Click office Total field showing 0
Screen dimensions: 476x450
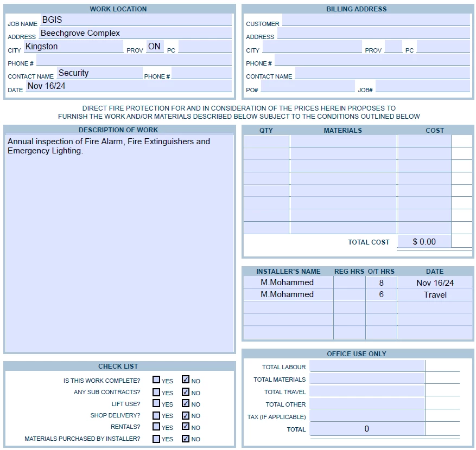pos(367,428)
